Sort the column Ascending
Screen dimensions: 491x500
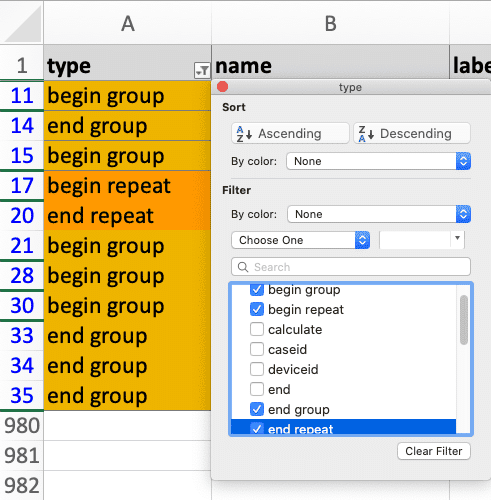(290, 133)
